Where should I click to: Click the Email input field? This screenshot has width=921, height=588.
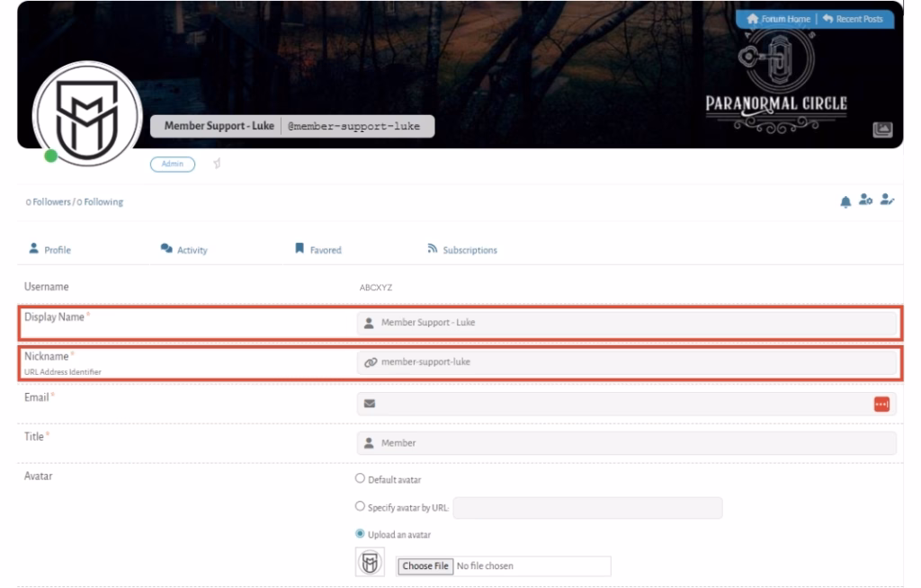[x=627, y=404]
